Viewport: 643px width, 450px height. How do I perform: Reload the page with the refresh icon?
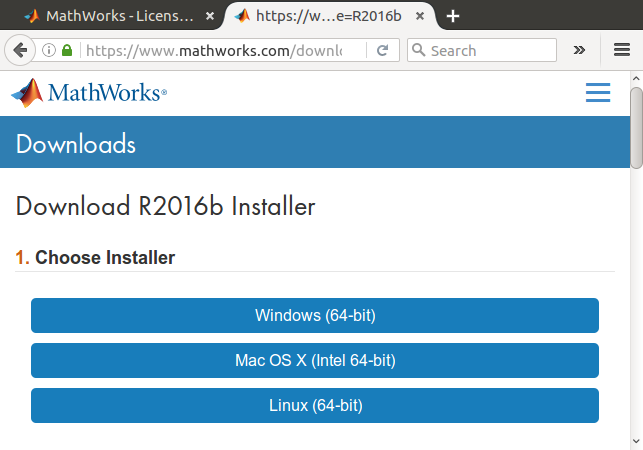coord(383,50)
